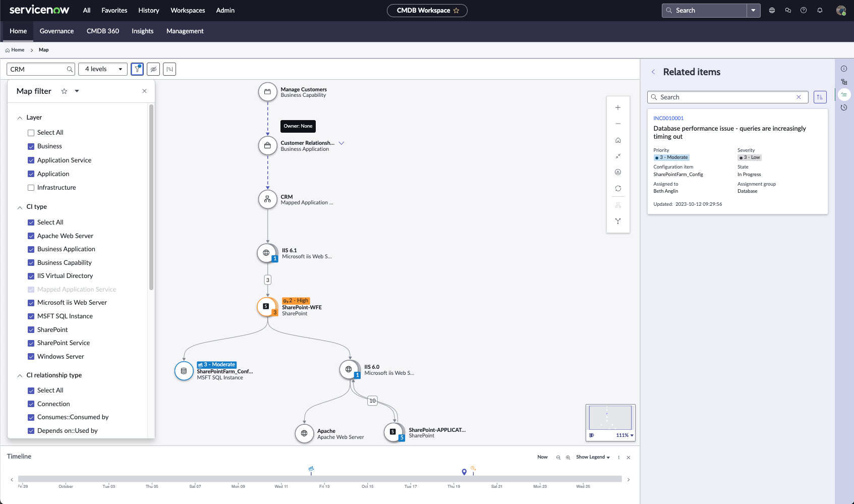This screenshot has height=504, width=854.
Task: Uncheck the Apache Web Server checkbox
Action: (31, 236)
